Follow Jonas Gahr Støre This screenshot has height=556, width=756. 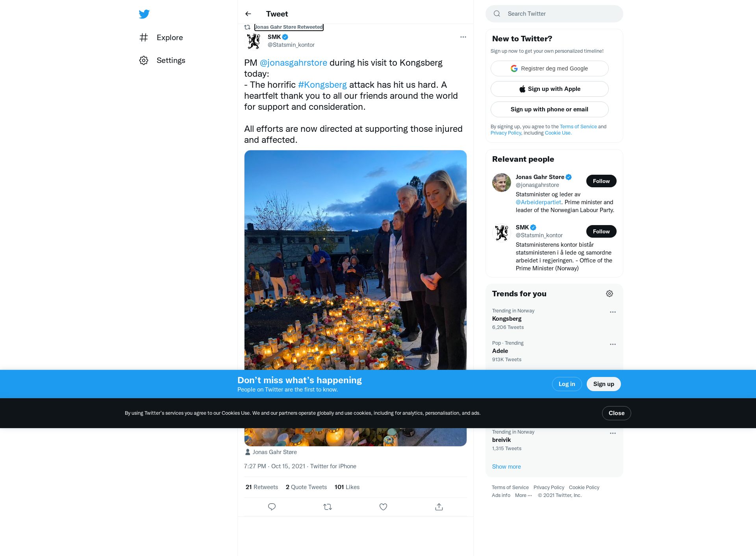click(601, 181)
